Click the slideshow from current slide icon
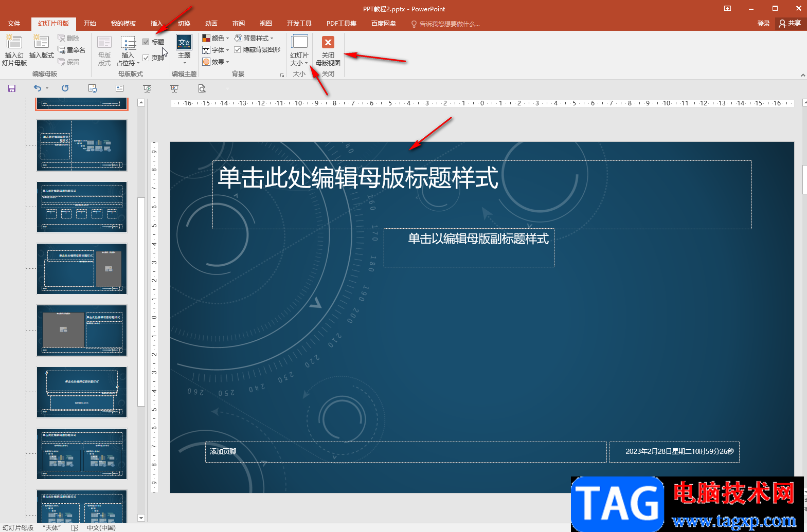This screenshot has width=807, height=532. [x=147, y=88]
